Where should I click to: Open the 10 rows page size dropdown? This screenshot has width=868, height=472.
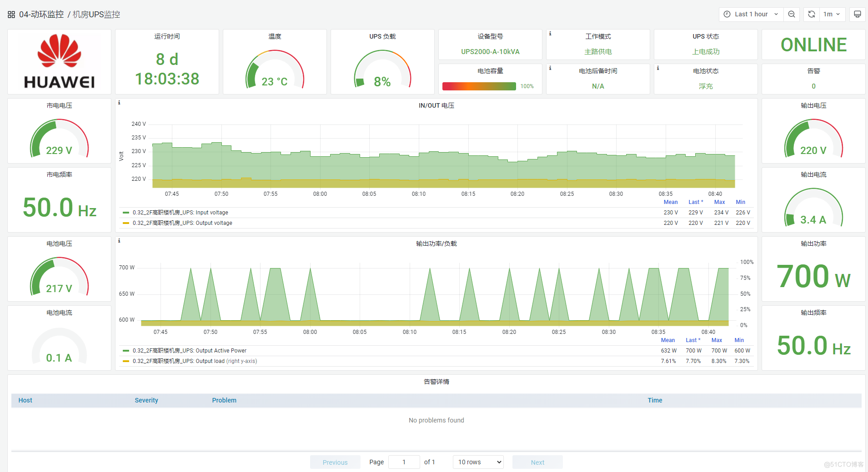478,462
